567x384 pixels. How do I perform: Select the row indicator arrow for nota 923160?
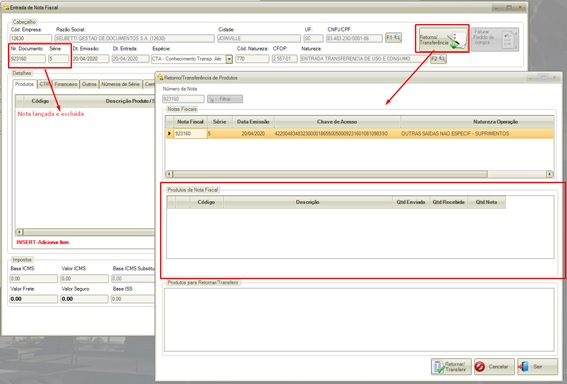[169, 133]
